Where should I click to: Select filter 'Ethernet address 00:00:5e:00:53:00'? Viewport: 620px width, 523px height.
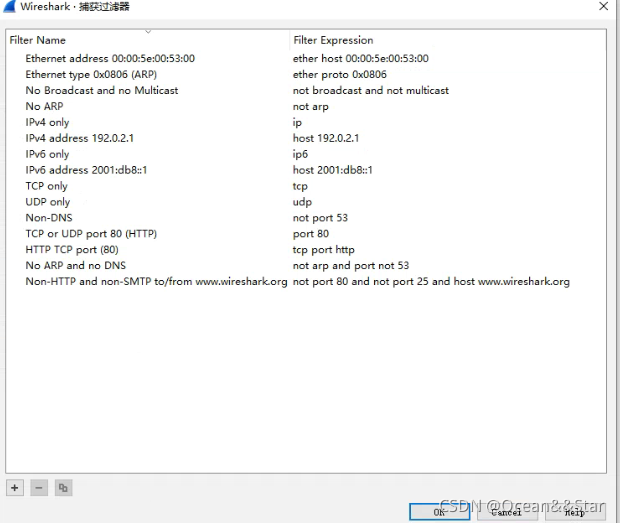pyautogui.click(x=110, y=59)
